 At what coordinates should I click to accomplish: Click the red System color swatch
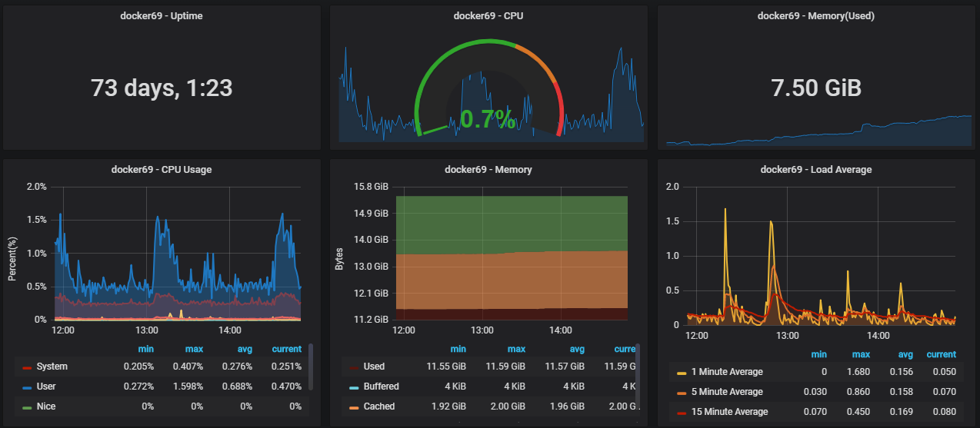tap(27, 367)
